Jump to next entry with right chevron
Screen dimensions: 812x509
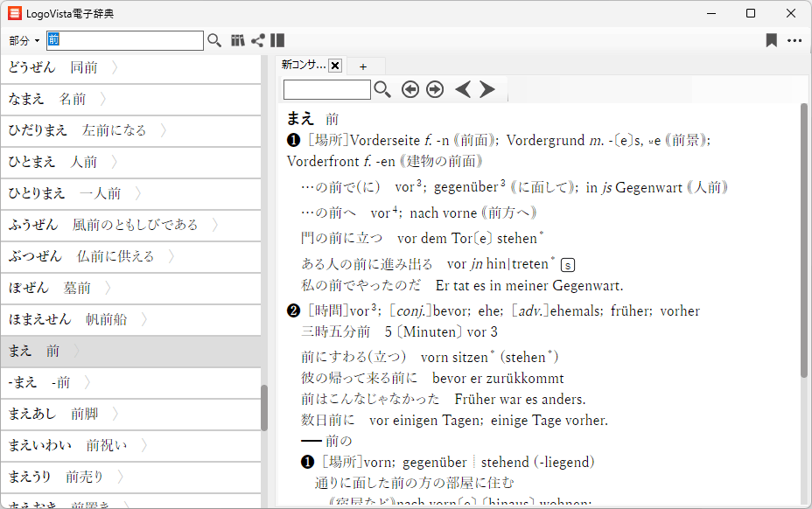(487, 89)
